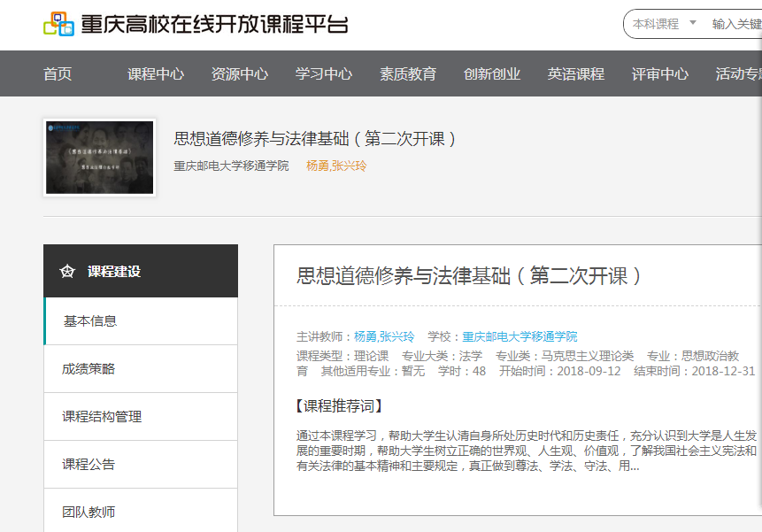Open 评审中心 navigation item

(x=660, y=74)
